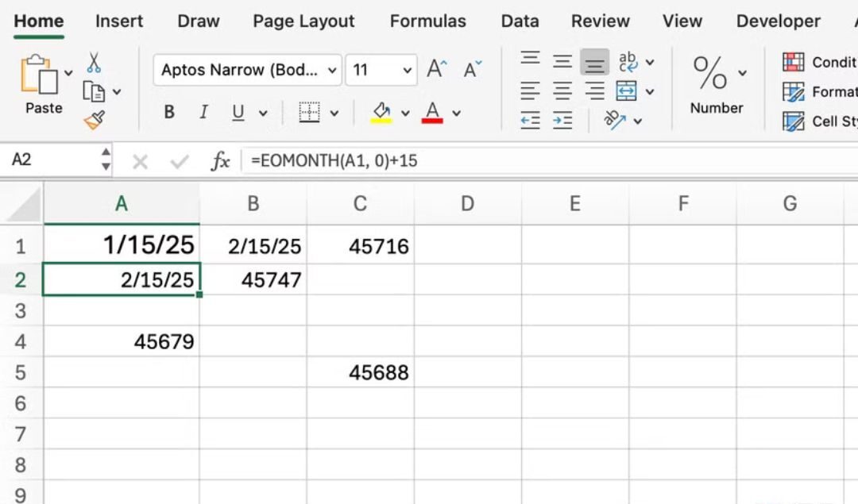Open the Borders dropdown arrow
858x504 pixels.
334,112
